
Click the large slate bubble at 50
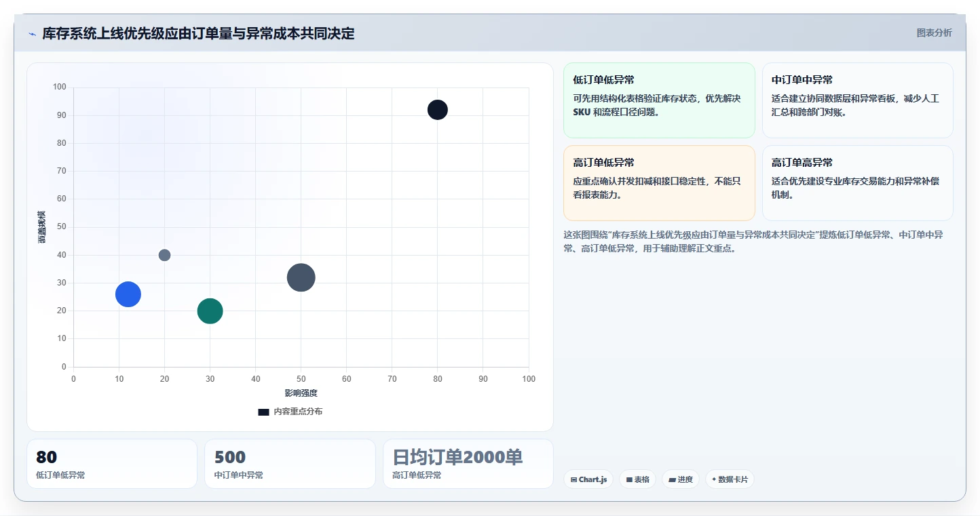pyautogui.click(x=301, y=277)
